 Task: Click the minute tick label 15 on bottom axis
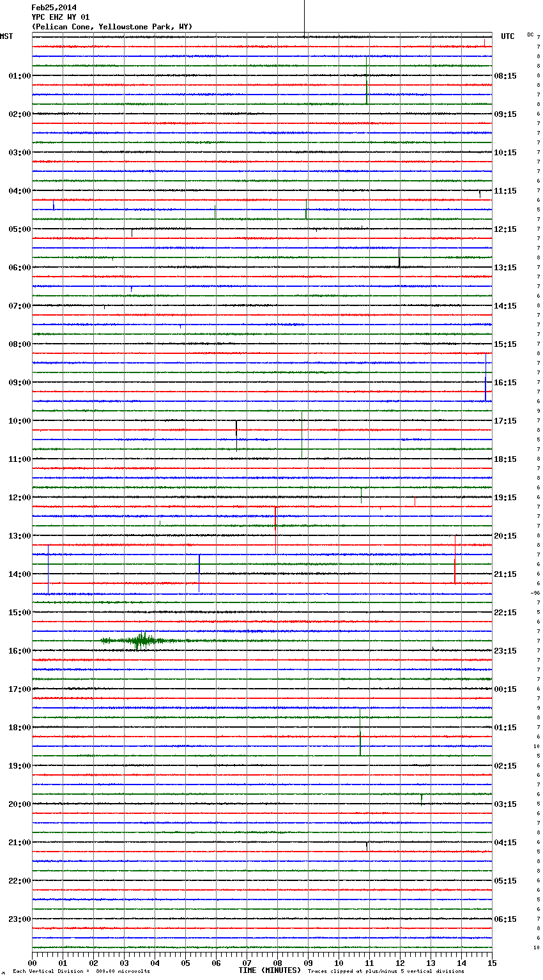pyautogui.click(x=491, y=963)
